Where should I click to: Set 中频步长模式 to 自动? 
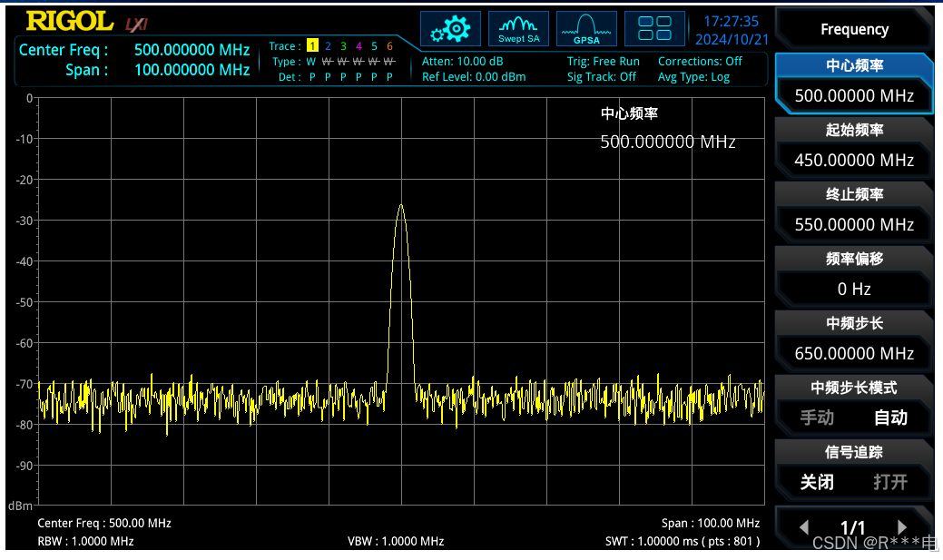[890, 418]
